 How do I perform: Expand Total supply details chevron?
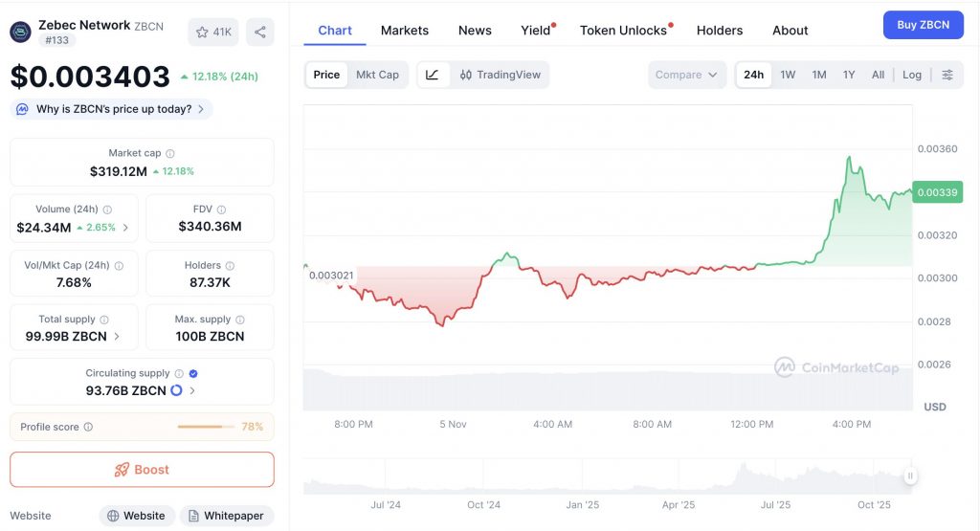point(117,337)
